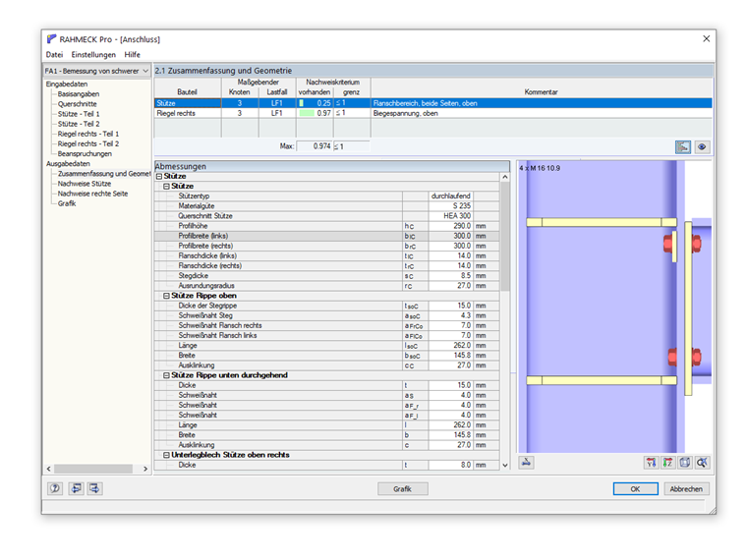The image size is (747, 560).
Task: Select the Materialgüte S 235 row
Action: click(x=326, y=206)
